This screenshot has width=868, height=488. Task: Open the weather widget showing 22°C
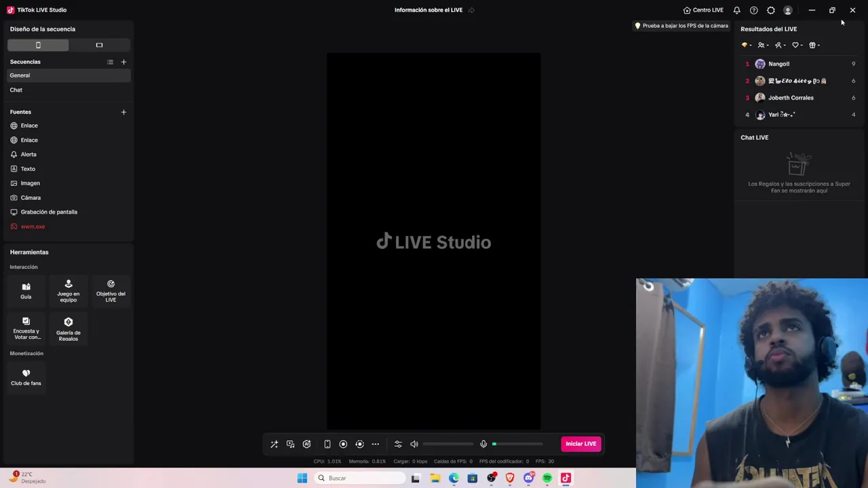pos(28,478)
